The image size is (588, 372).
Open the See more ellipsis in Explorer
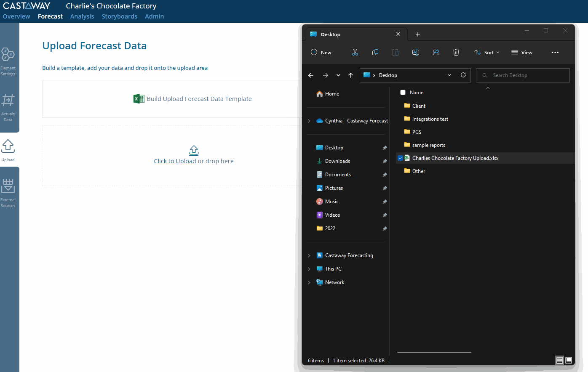coord(555,53)
